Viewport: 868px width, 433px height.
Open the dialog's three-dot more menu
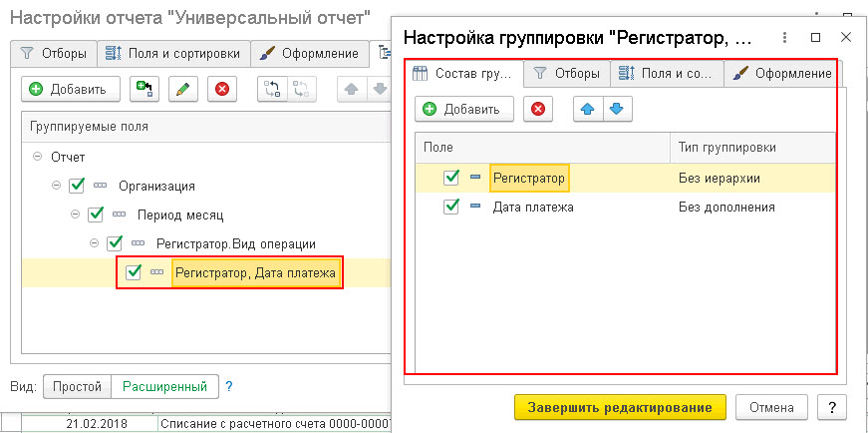[784, 38]
